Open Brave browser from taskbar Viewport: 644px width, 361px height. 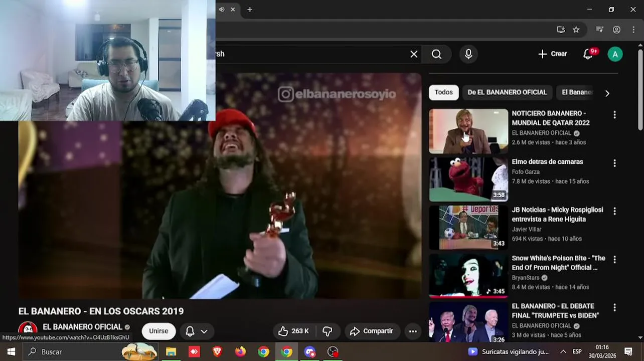coord(217,351)
